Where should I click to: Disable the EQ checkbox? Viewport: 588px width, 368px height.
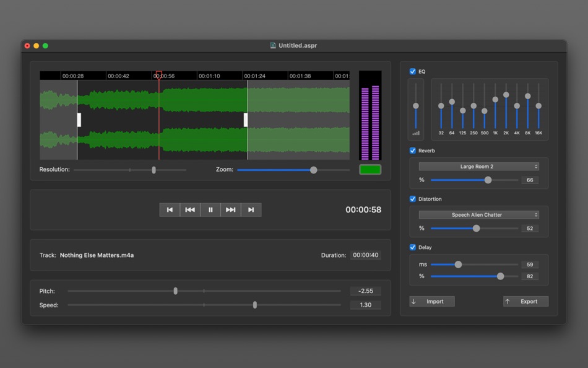tap(412, 71)
